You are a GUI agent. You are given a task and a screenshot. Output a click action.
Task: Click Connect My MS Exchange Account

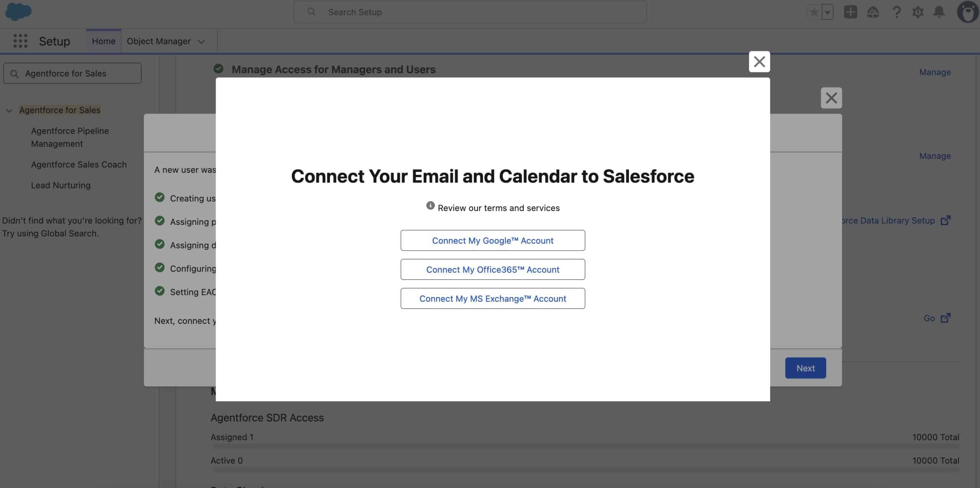[x=493, y=299]
